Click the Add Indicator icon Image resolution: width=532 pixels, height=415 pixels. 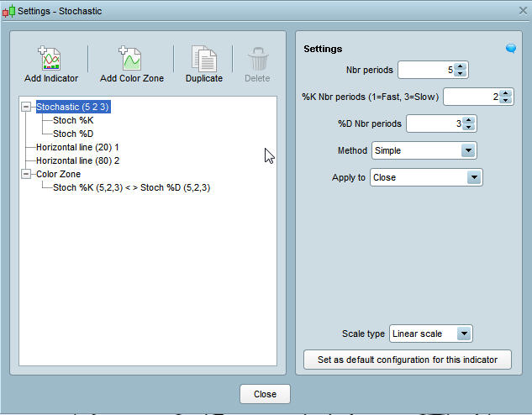click(50, 58)
